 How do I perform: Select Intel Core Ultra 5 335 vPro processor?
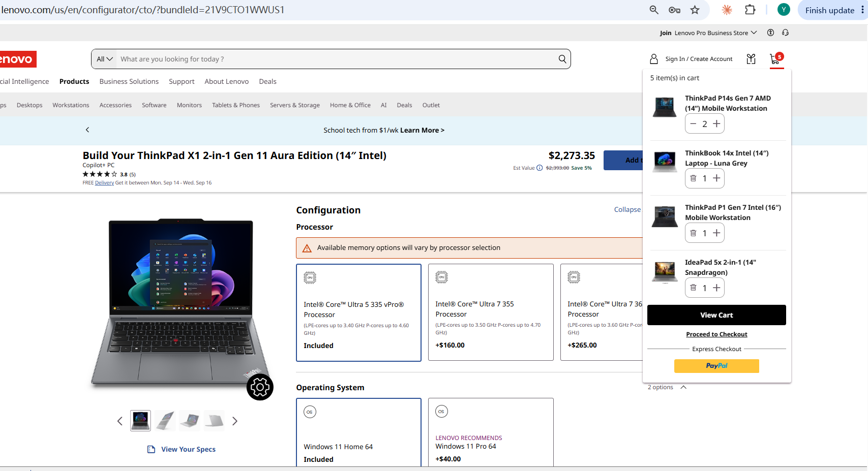click(x=358, y=312)
